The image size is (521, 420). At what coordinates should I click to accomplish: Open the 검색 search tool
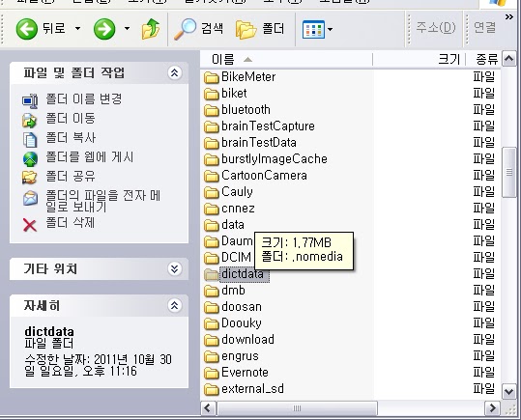coord(199,29)
